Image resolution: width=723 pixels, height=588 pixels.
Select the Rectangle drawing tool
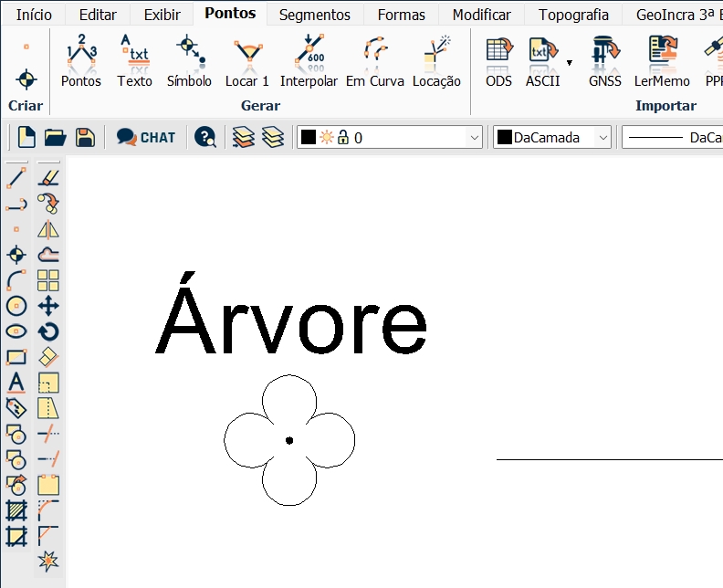[16, 357]
